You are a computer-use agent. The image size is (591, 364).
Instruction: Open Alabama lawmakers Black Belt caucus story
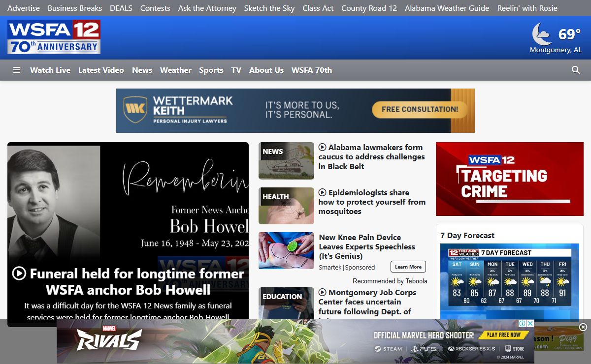[371, 157]
